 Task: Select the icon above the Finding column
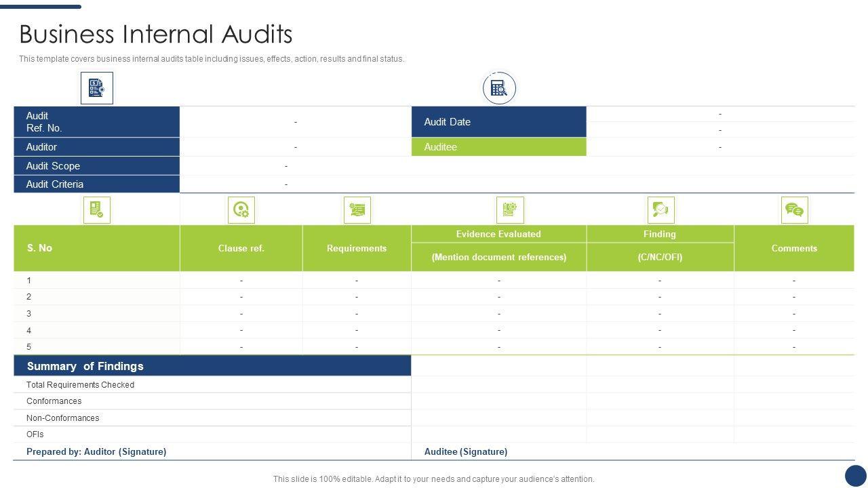tap(660, 210)
